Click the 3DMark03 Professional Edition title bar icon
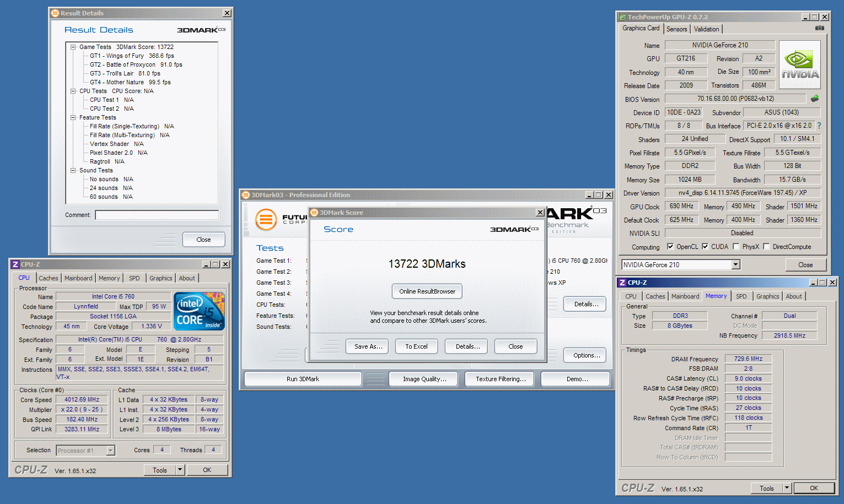The height and width of the screenshot is (504, 844). tap(246, 195)
